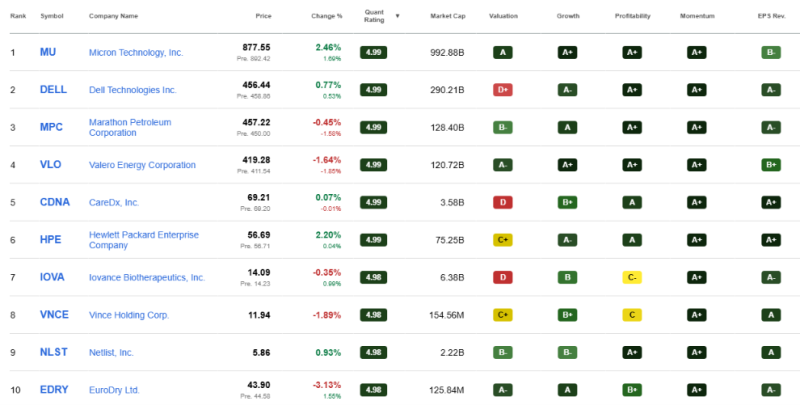This screenshot has width=800, height=405.
Task: Open the NLST ticker symbol
Action: pos(54,352)
